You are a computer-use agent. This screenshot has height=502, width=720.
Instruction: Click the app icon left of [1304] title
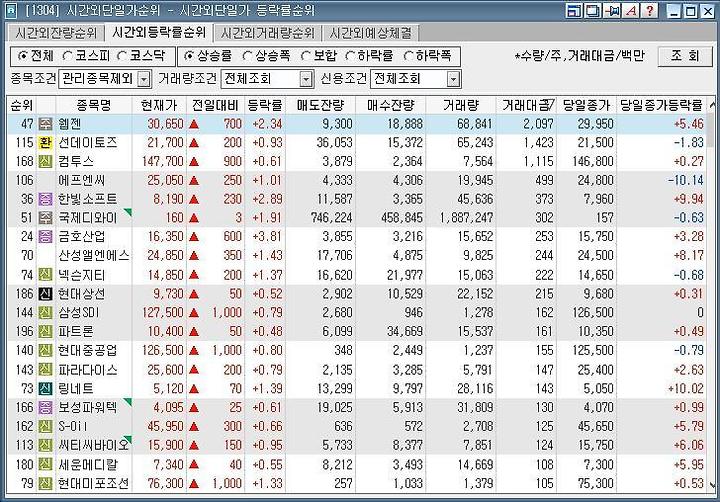tap(11, 11)
